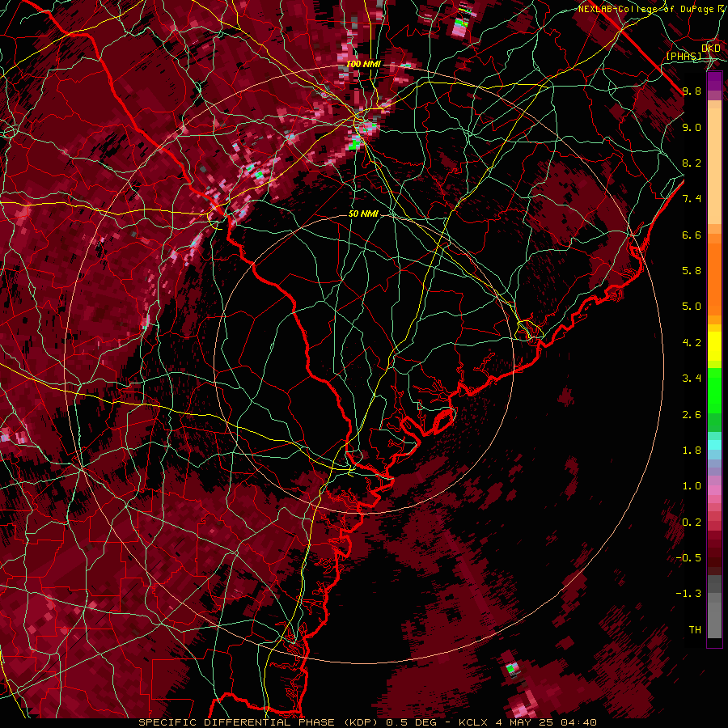Click the -0.5 value on the color scale
Image resolution: width=728 pixels, height=728 pixels.
click(x=689, y=558)
